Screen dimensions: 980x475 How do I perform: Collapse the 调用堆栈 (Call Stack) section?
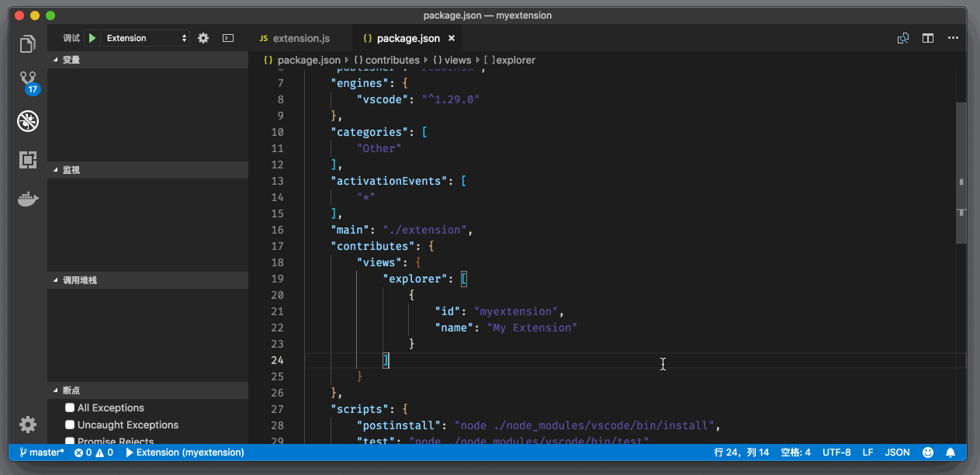(x=79, y=279)
